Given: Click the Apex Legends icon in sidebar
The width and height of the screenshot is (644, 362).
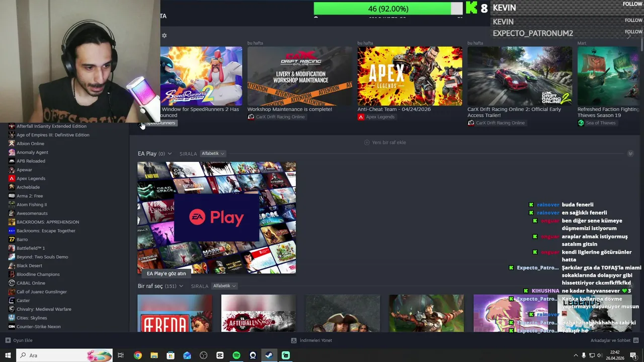Looking at the screenshot, I should [12, 178].
